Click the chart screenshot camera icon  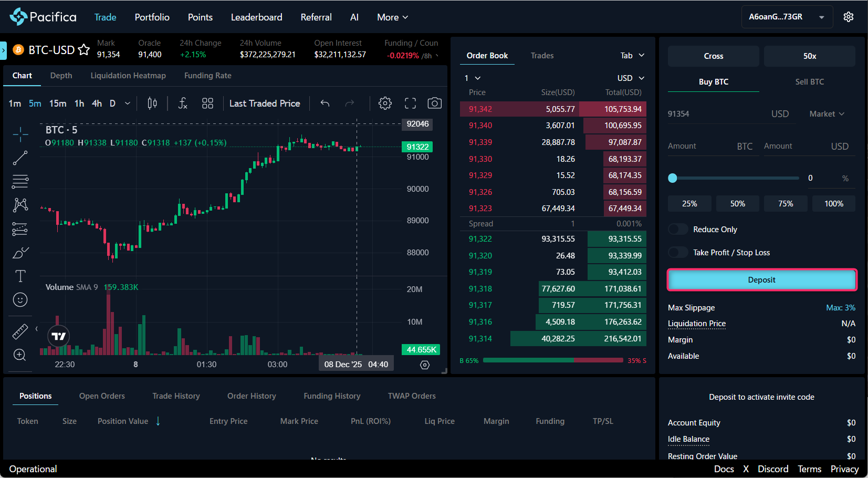[434, 103]
